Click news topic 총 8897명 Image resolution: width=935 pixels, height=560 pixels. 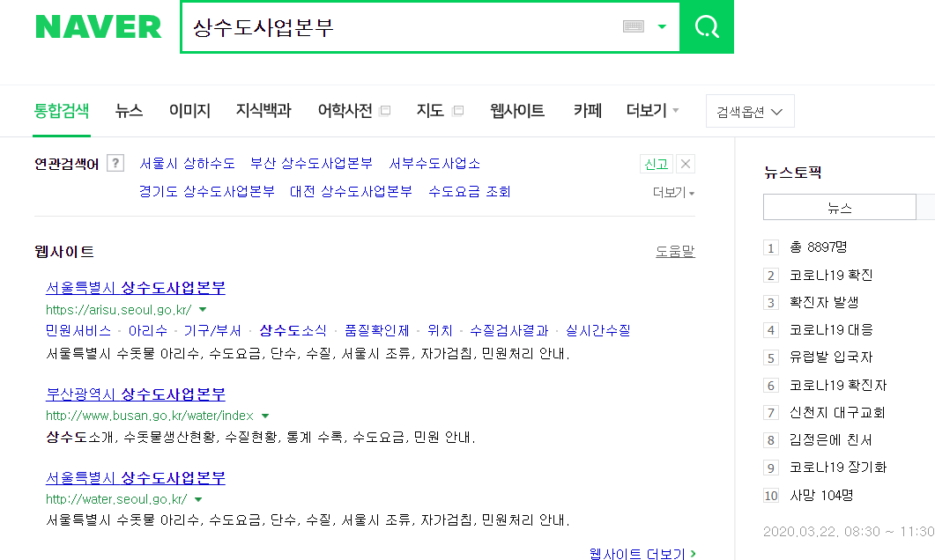[x=818, y=247]
